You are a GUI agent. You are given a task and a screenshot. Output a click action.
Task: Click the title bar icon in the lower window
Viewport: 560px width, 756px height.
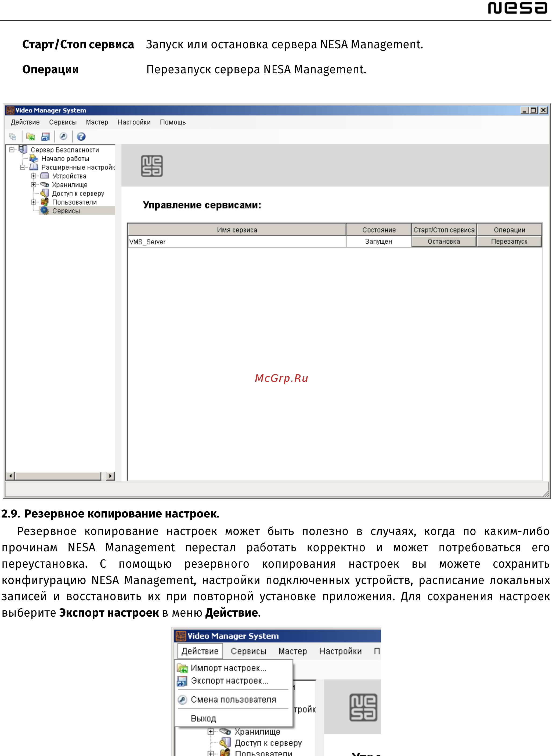[x=181, y=636]
